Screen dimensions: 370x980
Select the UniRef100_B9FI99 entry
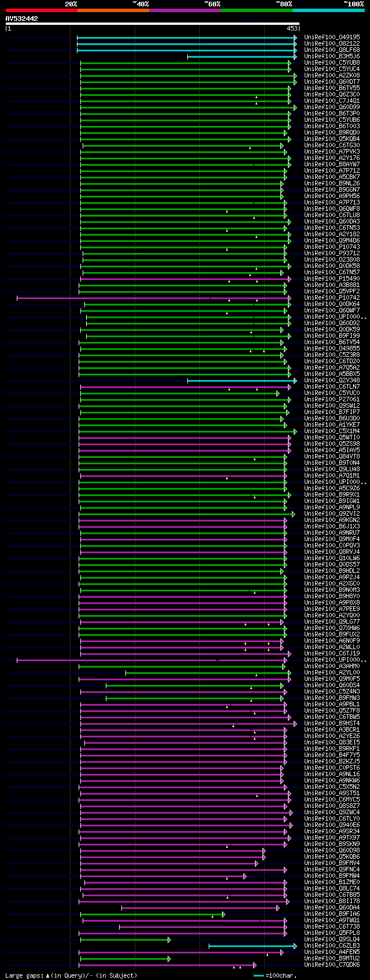pyautogui.click(x=332, y=336)
